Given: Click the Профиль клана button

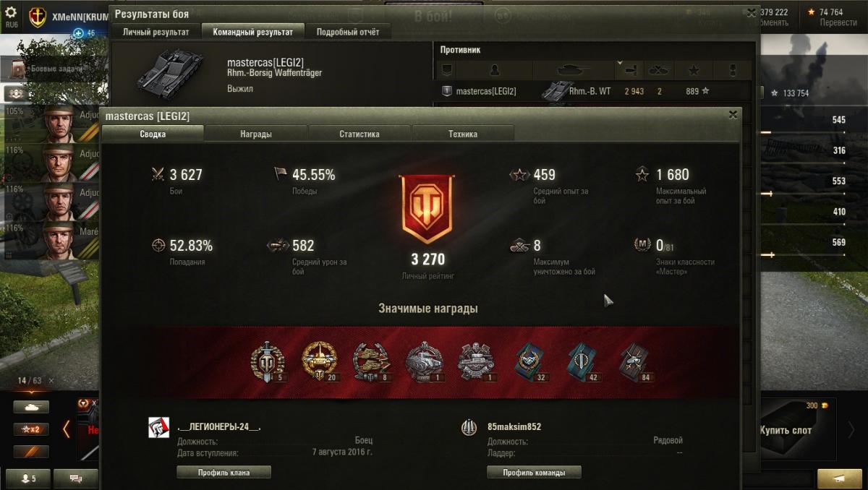Looking at the screenshot, I should click(224, 473).
